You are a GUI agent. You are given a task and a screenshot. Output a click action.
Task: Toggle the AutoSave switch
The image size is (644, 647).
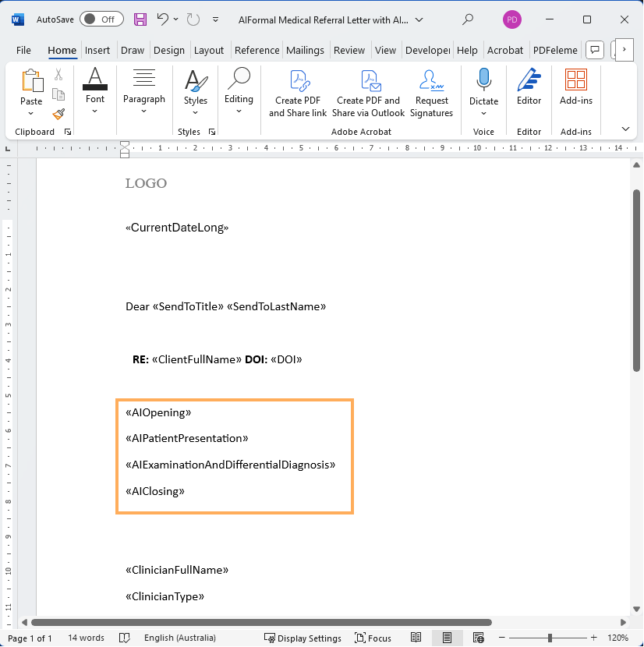pyautogui.click(x=101, y=19)
